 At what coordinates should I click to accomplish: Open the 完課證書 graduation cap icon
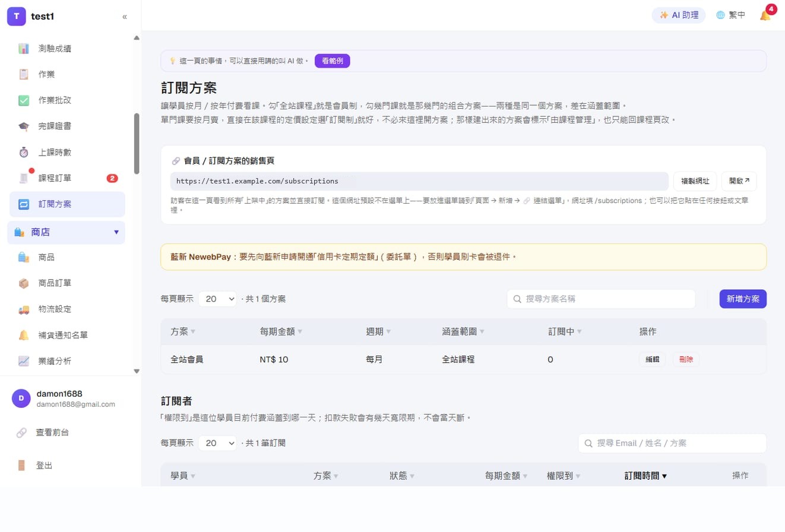pos(24,126)
